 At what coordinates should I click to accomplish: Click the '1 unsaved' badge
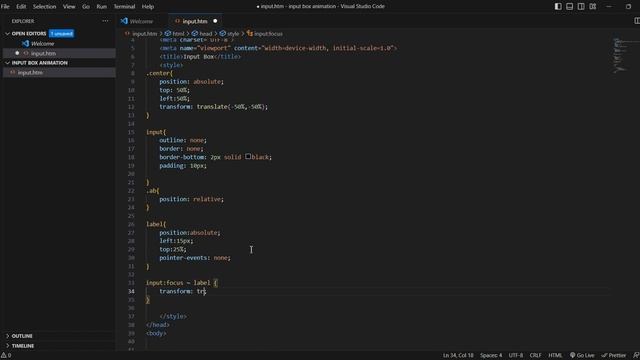pyautogui.click(x=62, y=33)
